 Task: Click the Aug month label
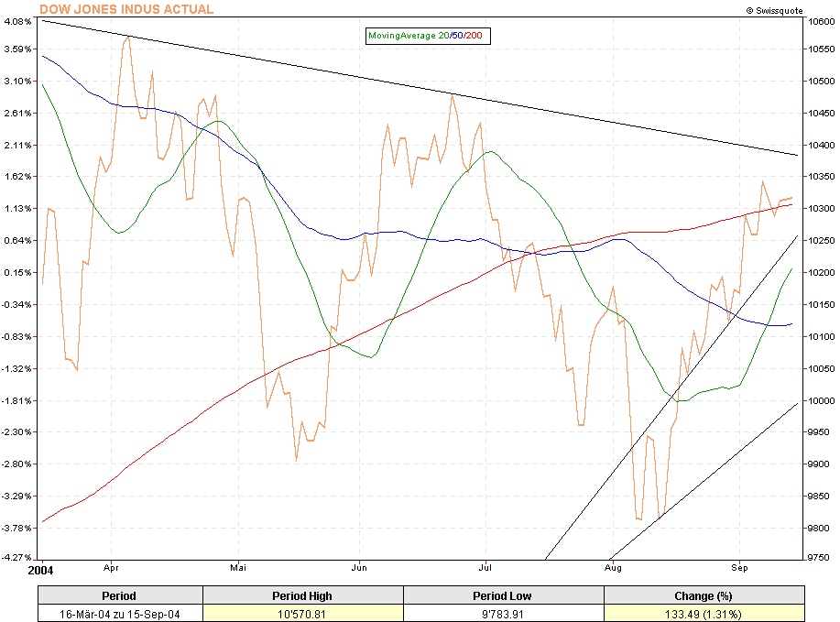[x=612, y=567]
